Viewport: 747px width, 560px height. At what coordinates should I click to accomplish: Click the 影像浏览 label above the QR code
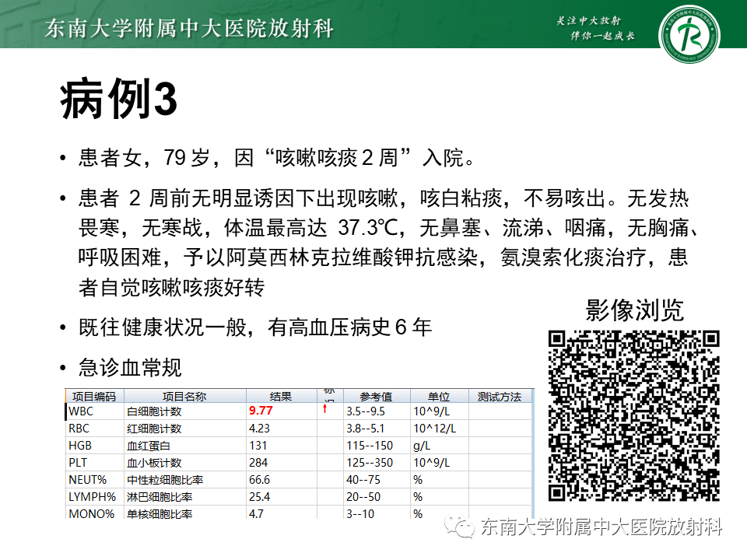(634, 310)
